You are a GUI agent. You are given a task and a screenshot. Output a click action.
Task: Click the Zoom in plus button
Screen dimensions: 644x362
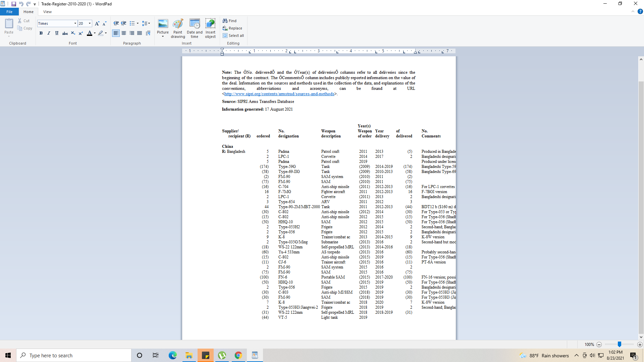[x=640, y=345]
